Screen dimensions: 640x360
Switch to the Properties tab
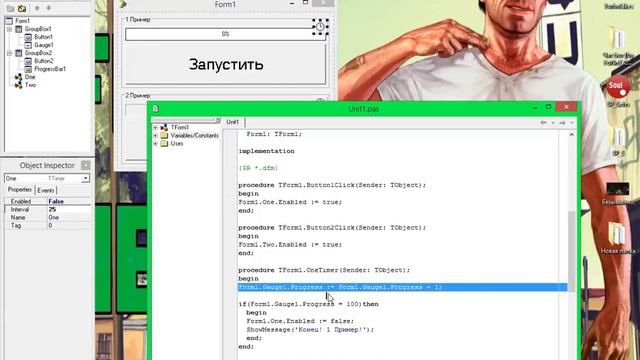point(20,190)
